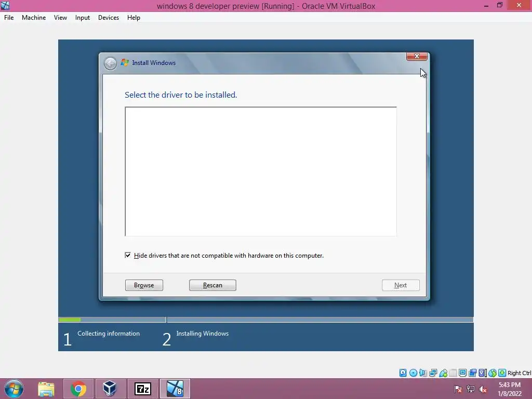Open 7-Zip from the taskbar
Image resolution: width=532 pixels, height=399 pixels.
142,389
